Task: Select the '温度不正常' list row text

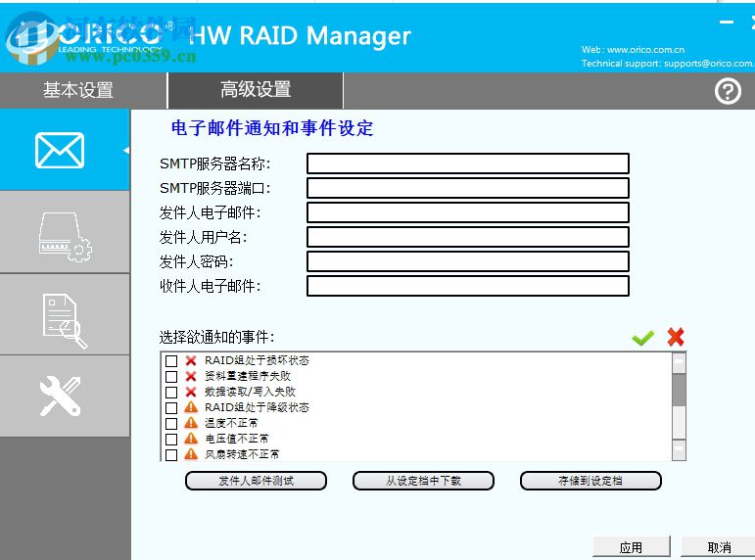Action: coord(231,423)
